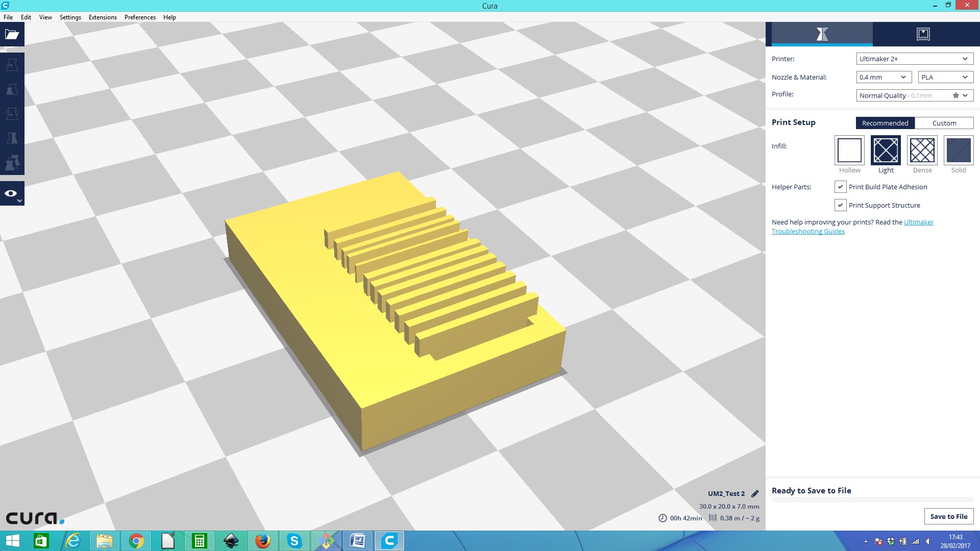Click the volume speaker tray icon

[927, 541]
